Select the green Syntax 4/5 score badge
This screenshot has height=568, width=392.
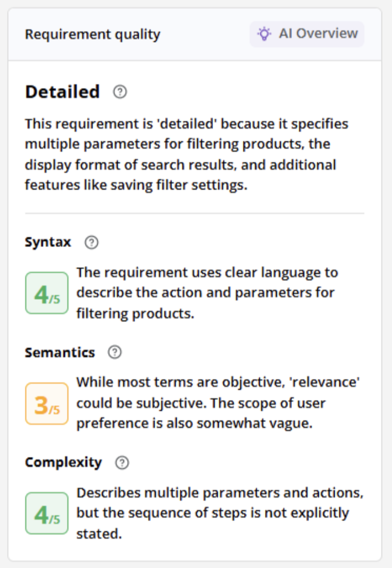click(46, 293)
